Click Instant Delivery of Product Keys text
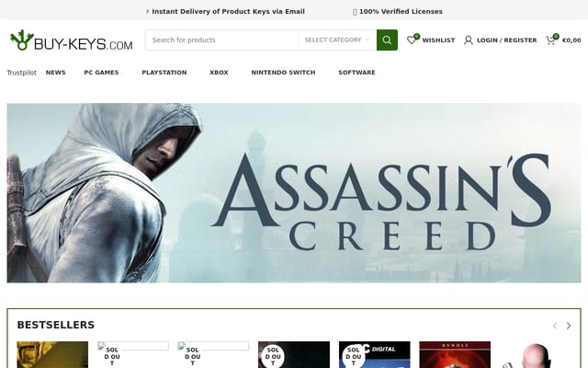Screen dimensions: 588x368 coord(228,12)
